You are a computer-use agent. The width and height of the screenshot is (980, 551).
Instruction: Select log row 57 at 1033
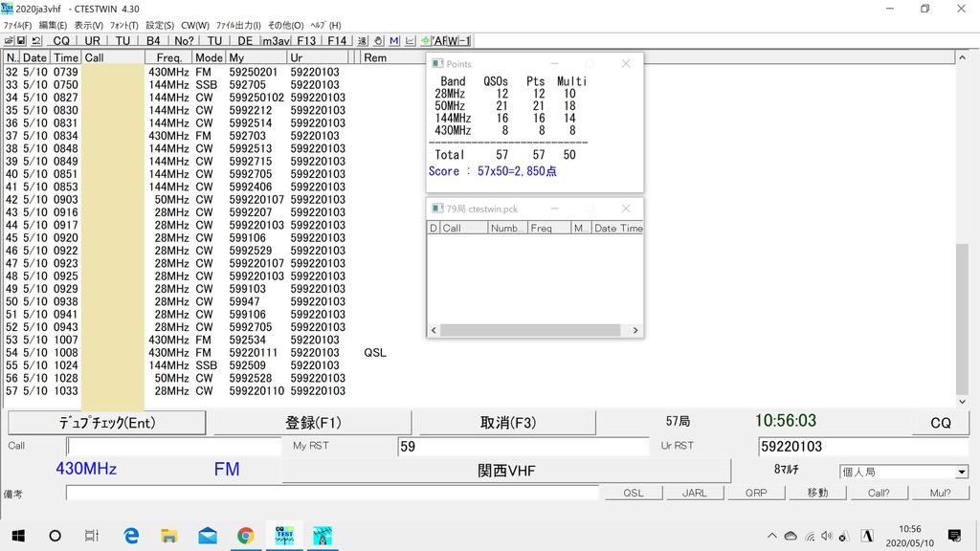176,391
